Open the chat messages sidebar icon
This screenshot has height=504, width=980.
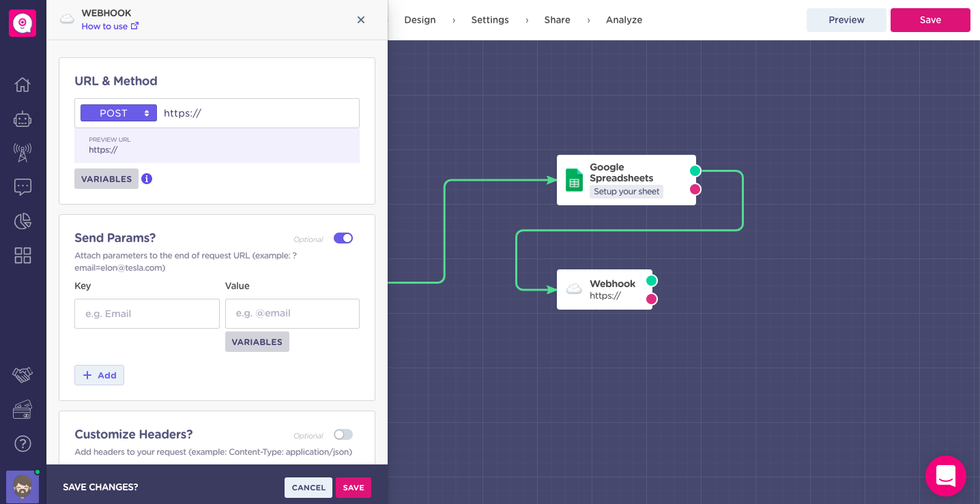point(23,187)
